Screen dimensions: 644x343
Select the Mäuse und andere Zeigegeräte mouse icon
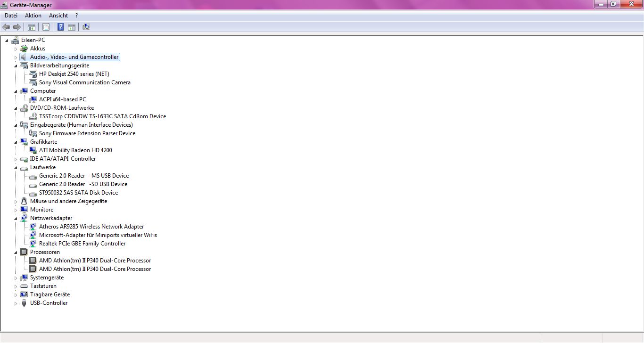pos(24,201)
